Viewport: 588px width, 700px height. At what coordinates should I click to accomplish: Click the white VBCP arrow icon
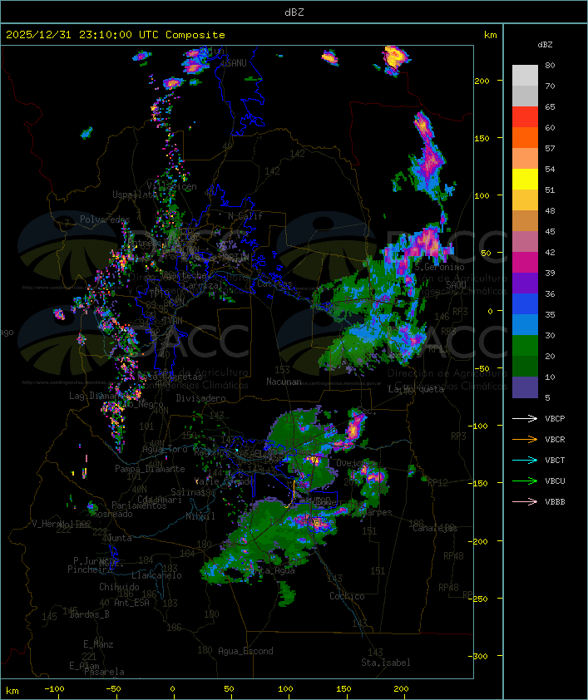click(525, 419)
